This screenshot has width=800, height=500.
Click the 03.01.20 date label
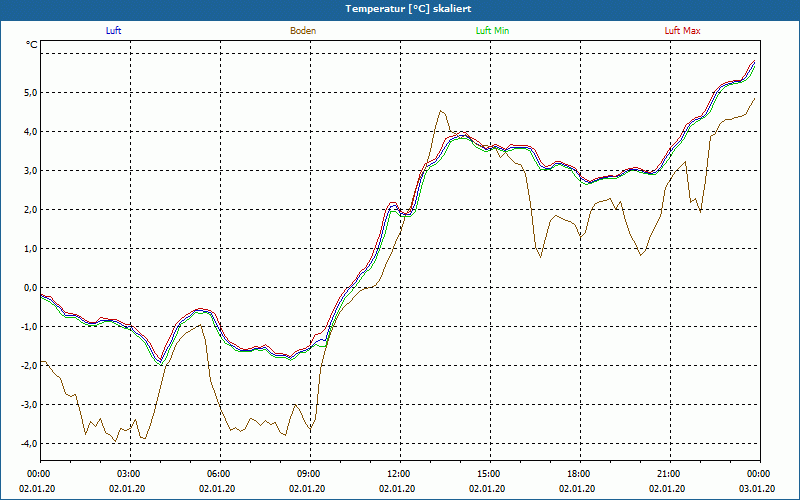tap(757, 489)
